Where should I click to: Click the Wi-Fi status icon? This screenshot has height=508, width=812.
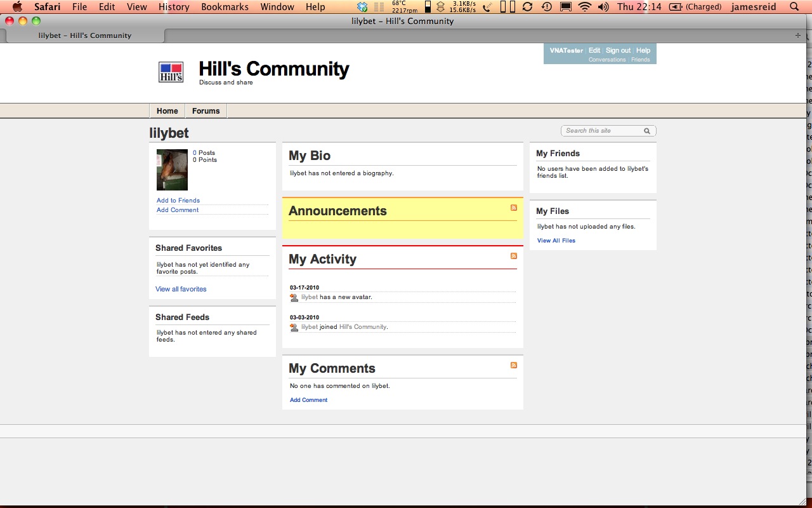pyautogui.click(x=584, y=7)
